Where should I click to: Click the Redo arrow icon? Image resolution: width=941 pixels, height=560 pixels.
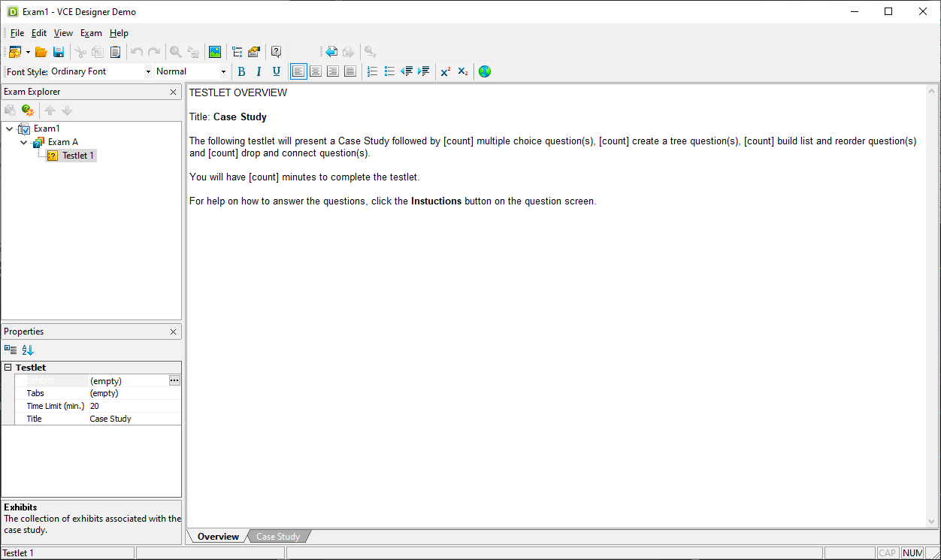154,52
